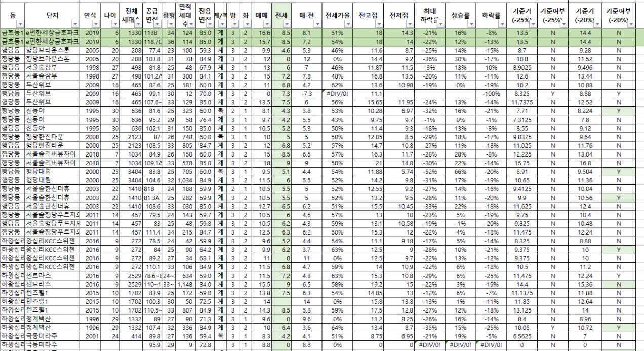This screenshot has width=644, height=351.
Task: Open the 공급 면적 filter dropdown
Action: 158,24
